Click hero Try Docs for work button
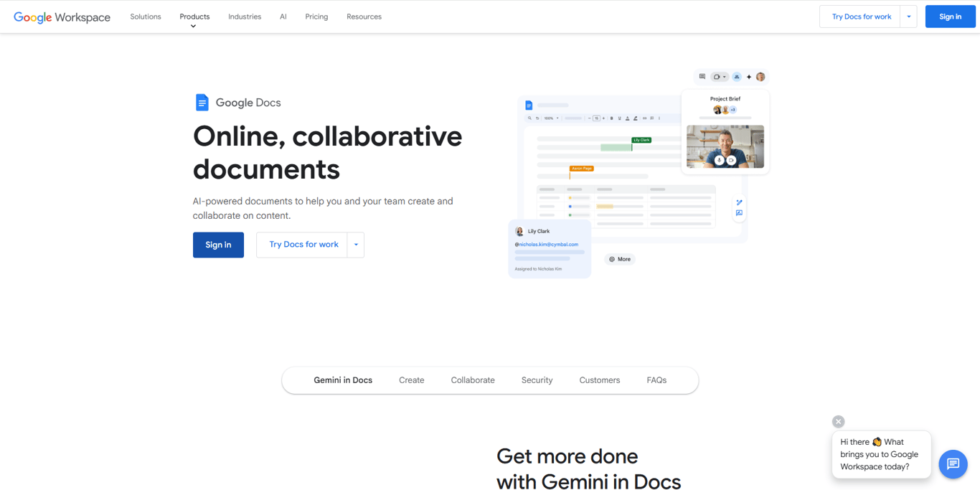Image resolution: width=980 pixels, height=490 pixels. pos(302,245)
